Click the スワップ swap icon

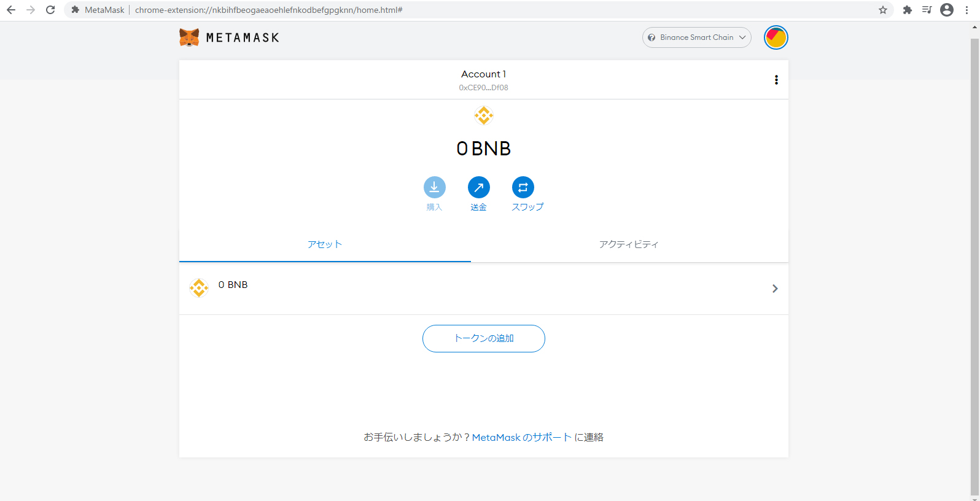[523, 187]
